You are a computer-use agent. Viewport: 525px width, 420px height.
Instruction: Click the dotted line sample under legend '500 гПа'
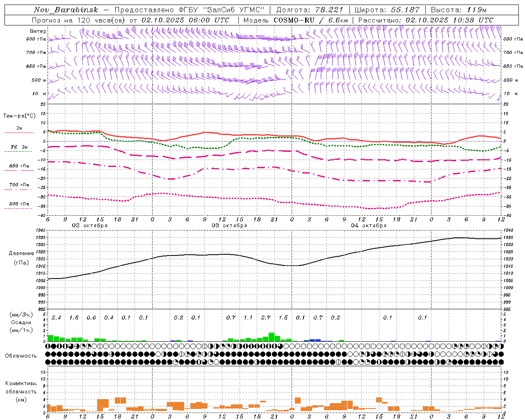pyautogui.click(x=18, y=208)
